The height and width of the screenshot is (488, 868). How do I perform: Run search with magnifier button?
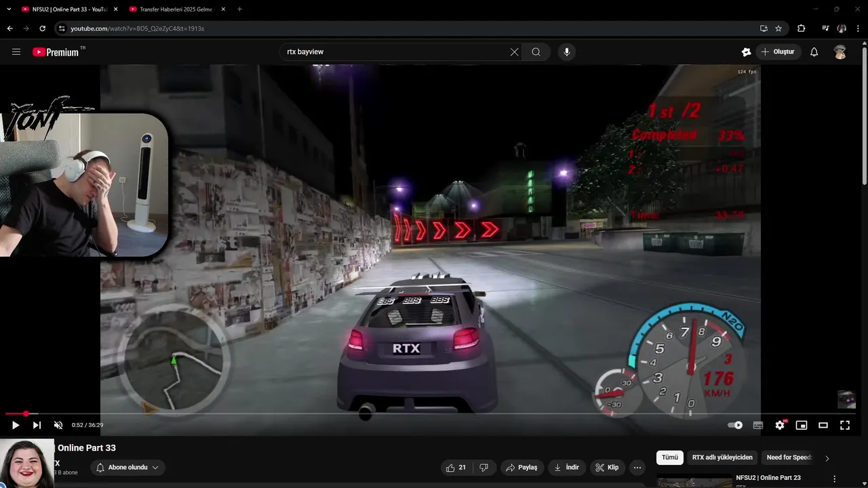click(536, 52)
